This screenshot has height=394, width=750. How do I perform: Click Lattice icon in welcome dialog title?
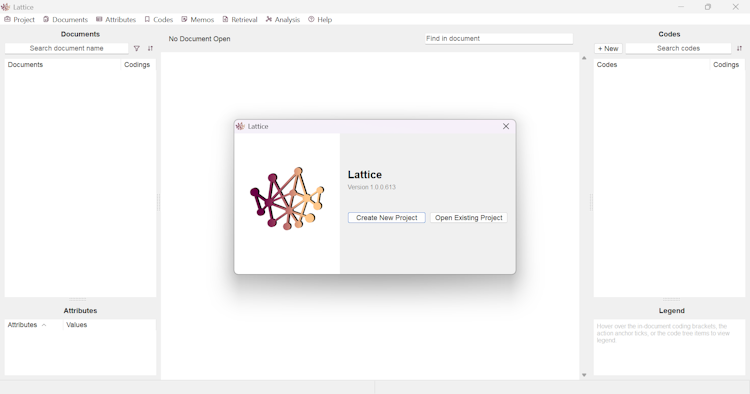point(240,126)
